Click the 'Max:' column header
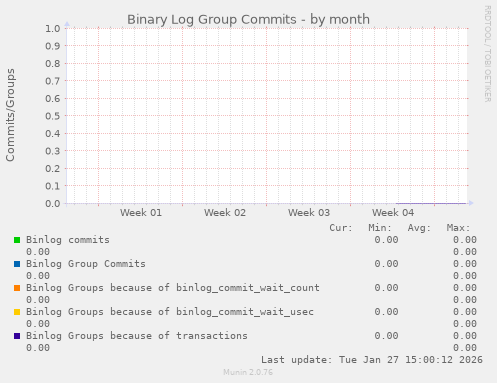Viewport: 497px width, 383px height. (x=458, y=228)
